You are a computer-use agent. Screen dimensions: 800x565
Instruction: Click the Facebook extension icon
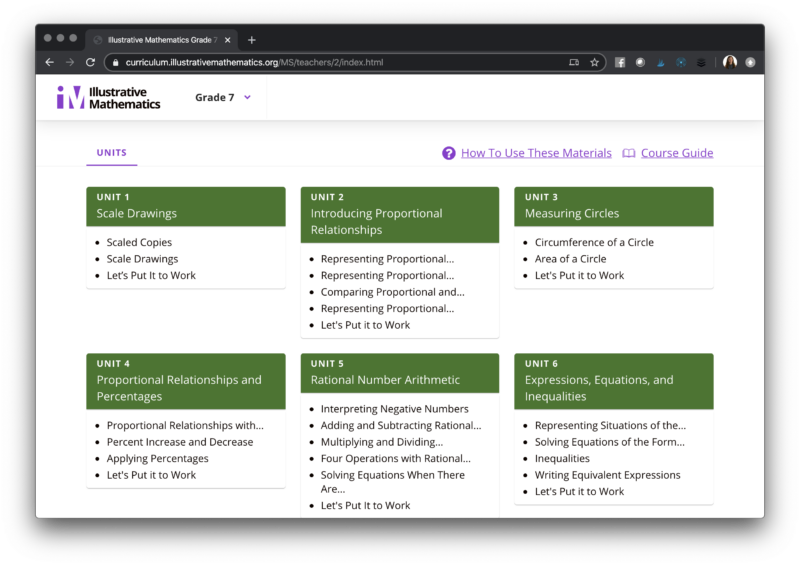[620, 62]
